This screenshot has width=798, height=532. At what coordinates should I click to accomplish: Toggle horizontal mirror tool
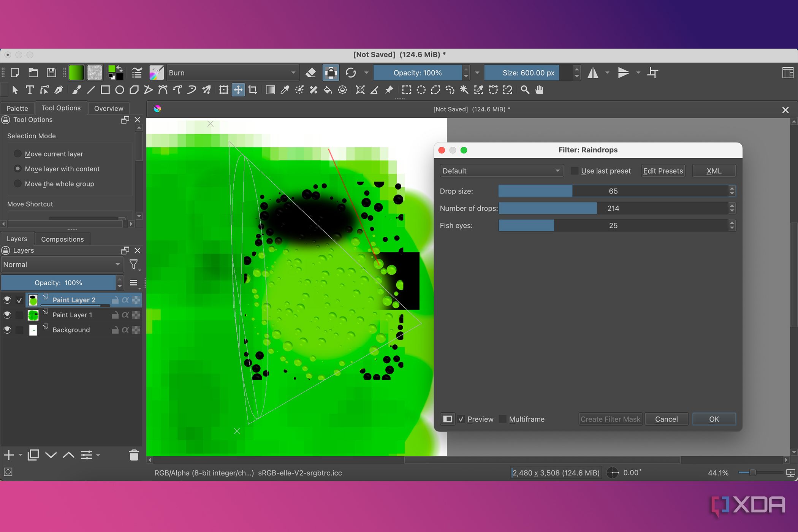pyautogui.click(x=593, y=73)
